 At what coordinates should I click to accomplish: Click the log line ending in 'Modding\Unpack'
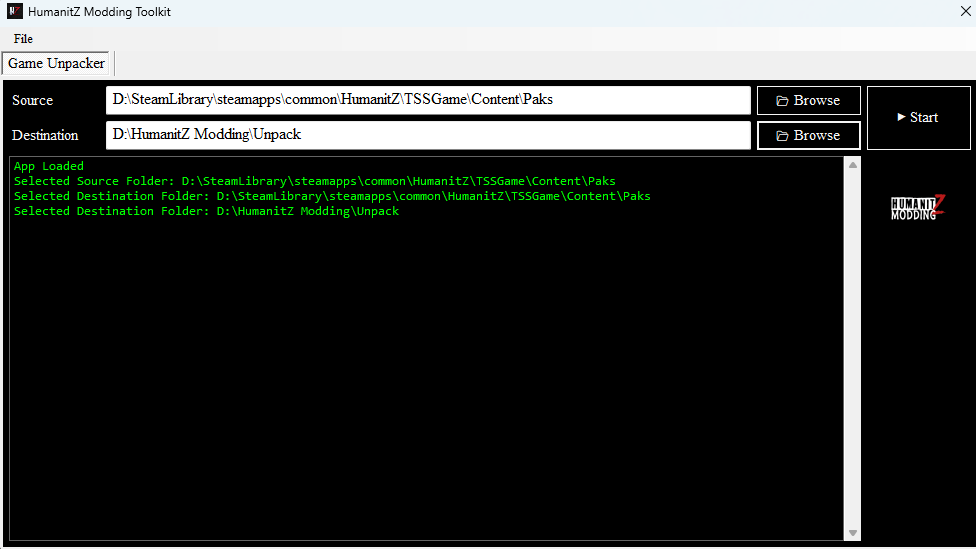[x=206, y=211]
